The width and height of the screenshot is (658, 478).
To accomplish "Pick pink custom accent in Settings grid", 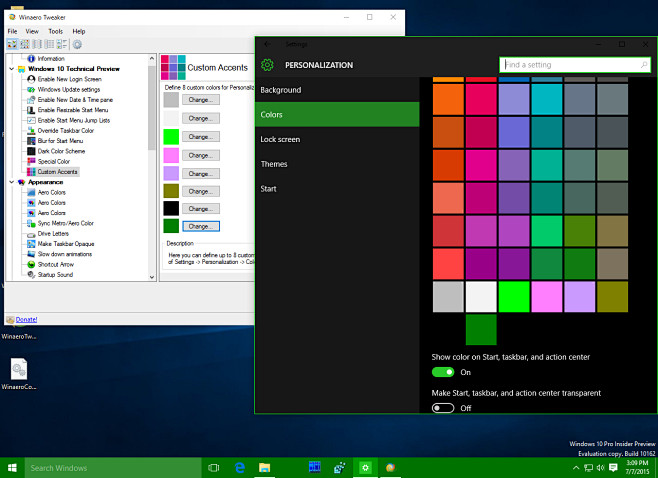I will coord(546,297).
